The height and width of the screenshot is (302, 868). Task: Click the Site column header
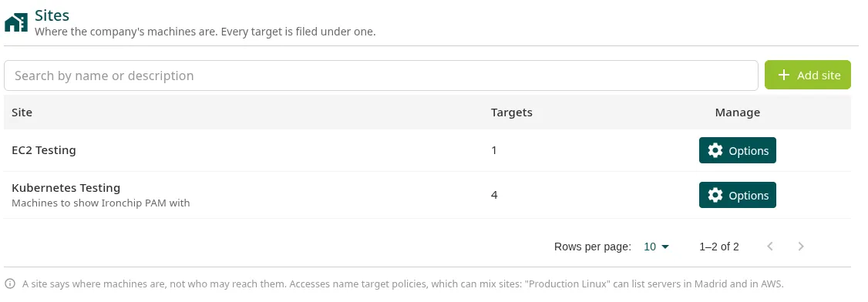tap(22, 112)
